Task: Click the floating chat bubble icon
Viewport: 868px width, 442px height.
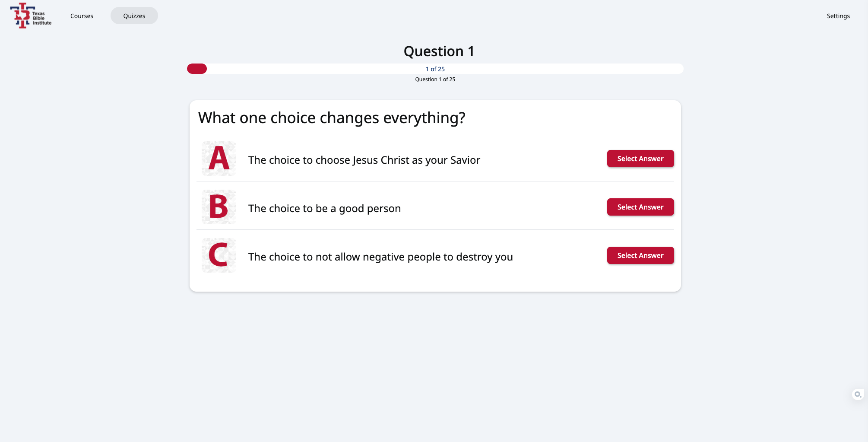Action: click(x=858, y=394)
